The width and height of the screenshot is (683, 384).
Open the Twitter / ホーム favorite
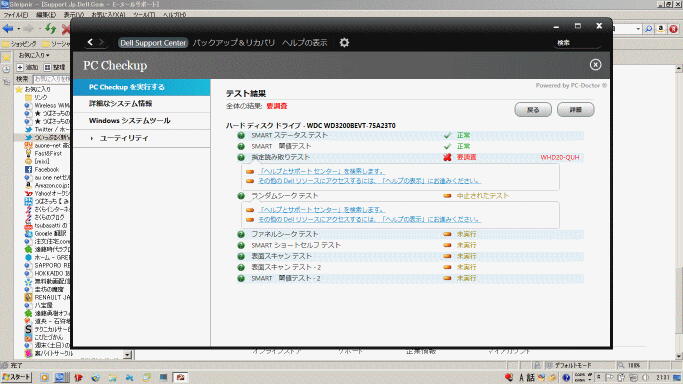click(47, 129)
